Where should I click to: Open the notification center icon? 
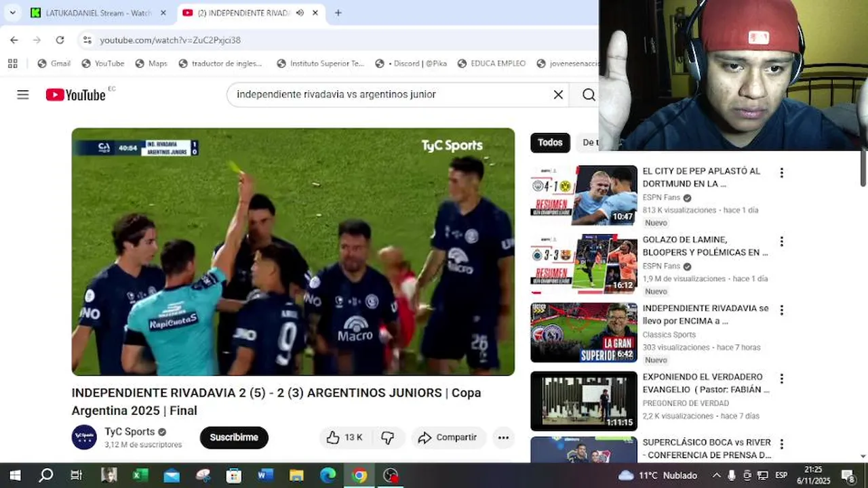pos(848,475)
